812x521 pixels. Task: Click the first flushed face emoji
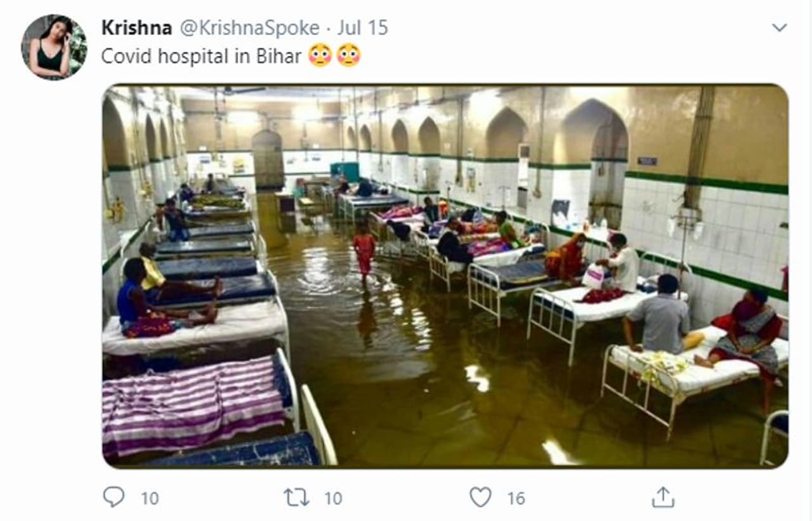click(320, 56)
